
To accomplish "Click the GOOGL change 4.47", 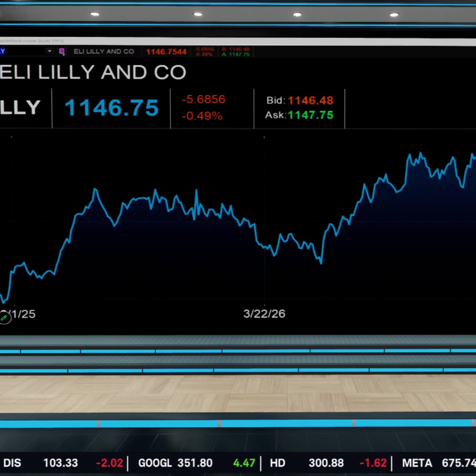I will (244, 463).
